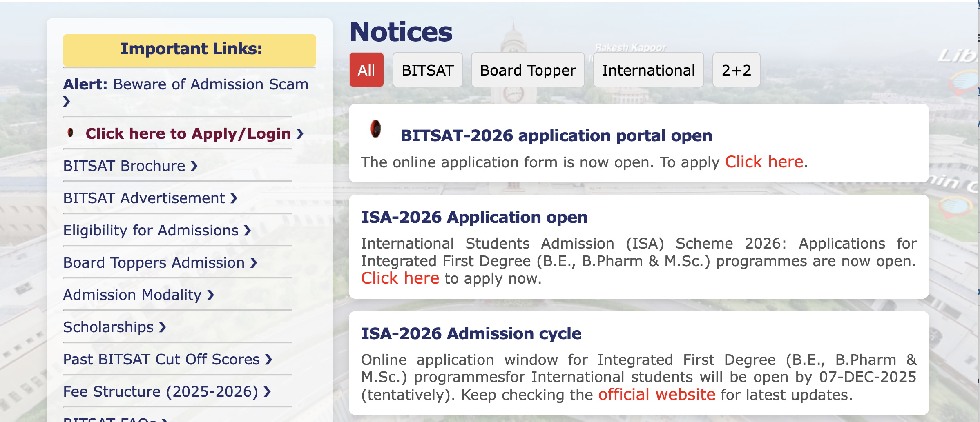Viewport: 980px width, 422px height.
Task: Select the All notices filter
Action: click(366, 70)
